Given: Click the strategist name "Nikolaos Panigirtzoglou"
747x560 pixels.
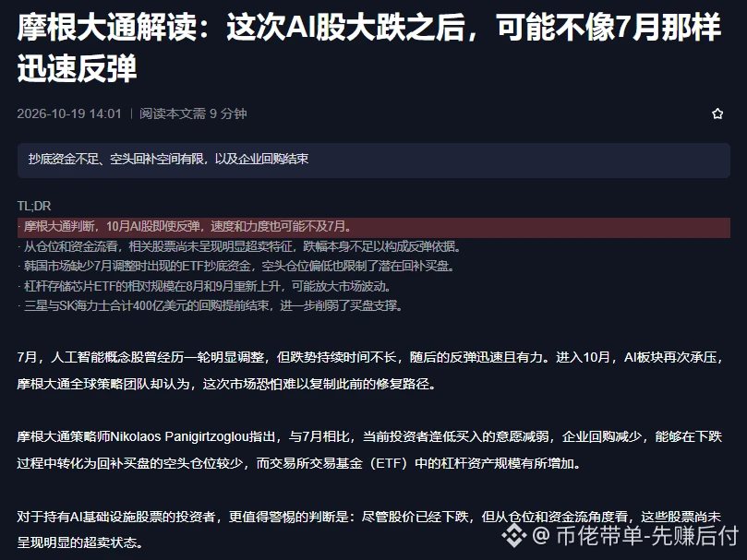Looking at the screenshot, I should [180, 436].
